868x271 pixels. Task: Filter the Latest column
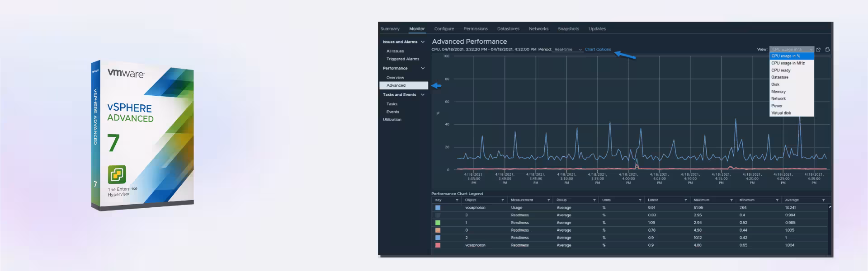tap(685, 200)
